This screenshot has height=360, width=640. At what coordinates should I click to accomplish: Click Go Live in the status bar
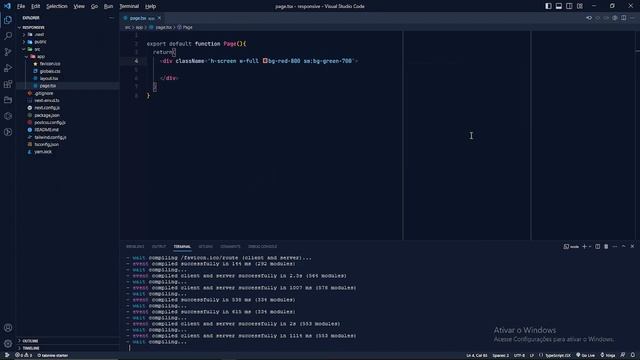[x=585, y=355]
